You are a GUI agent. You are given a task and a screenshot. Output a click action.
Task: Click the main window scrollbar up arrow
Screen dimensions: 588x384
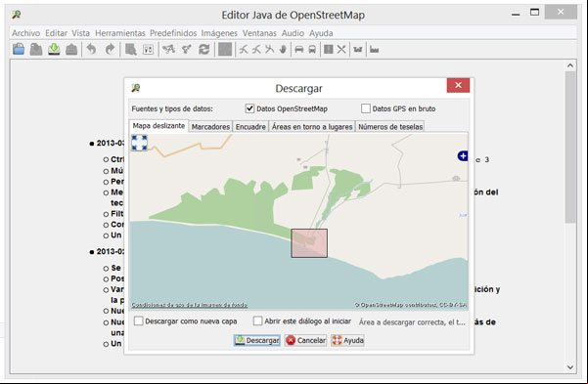(x=570, y=65)
